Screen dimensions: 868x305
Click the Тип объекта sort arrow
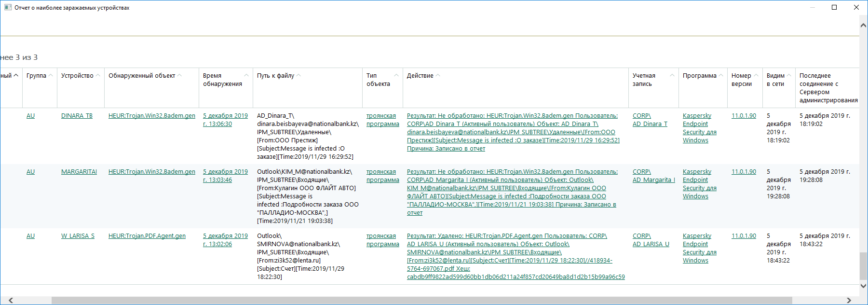396,75
